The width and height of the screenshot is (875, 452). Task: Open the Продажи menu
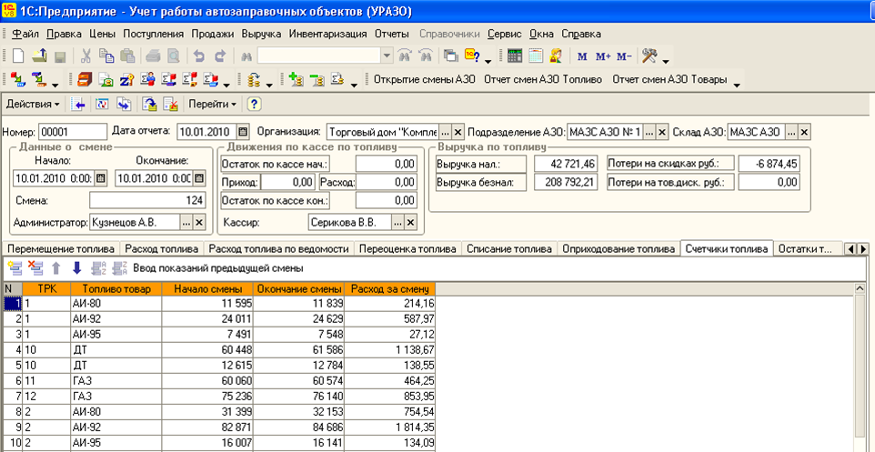213,33
